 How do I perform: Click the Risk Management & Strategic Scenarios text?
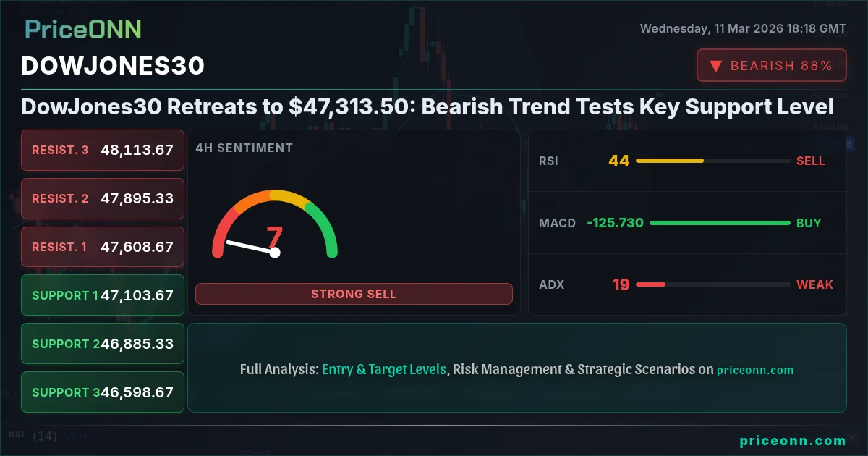(x=574, y=369)
